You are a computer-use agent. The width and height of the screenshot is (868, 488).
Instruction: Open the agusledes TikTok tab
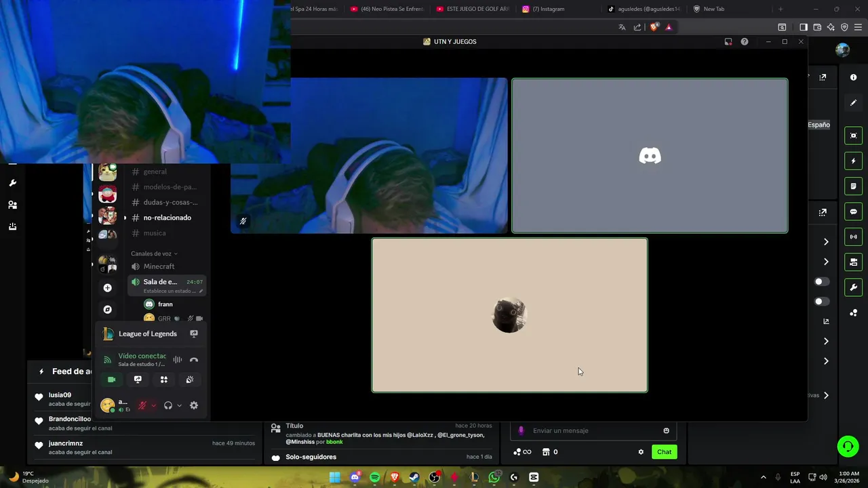tap(644, 9)
